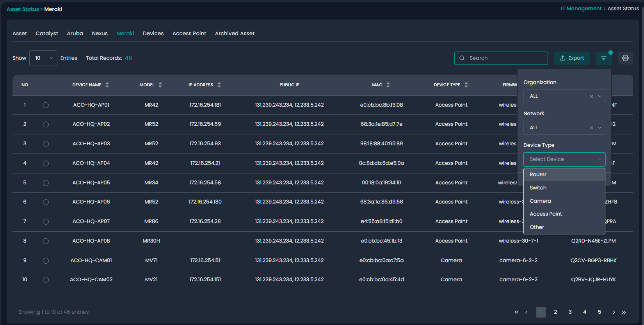The image size is (644, 325).
Task: Click serial Q2RD-N45E-ZLPM
Action: (593, 241)
